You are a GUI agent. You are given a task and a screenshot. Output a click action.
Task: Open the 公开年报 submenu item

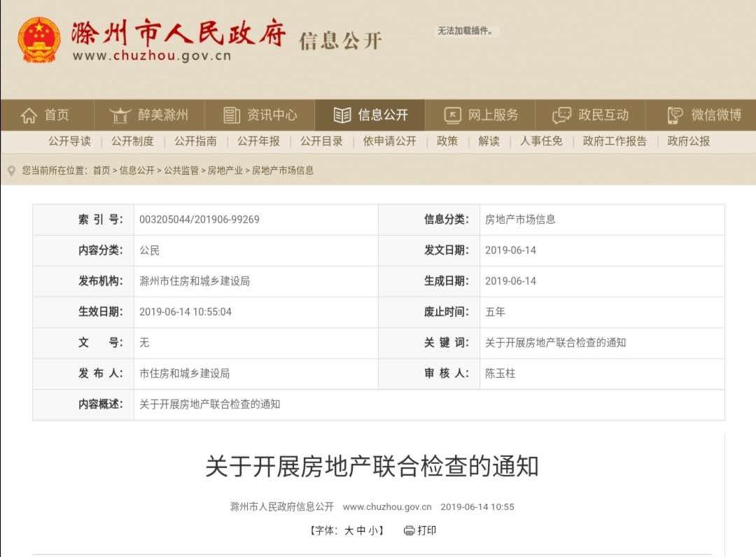point(258,141)
